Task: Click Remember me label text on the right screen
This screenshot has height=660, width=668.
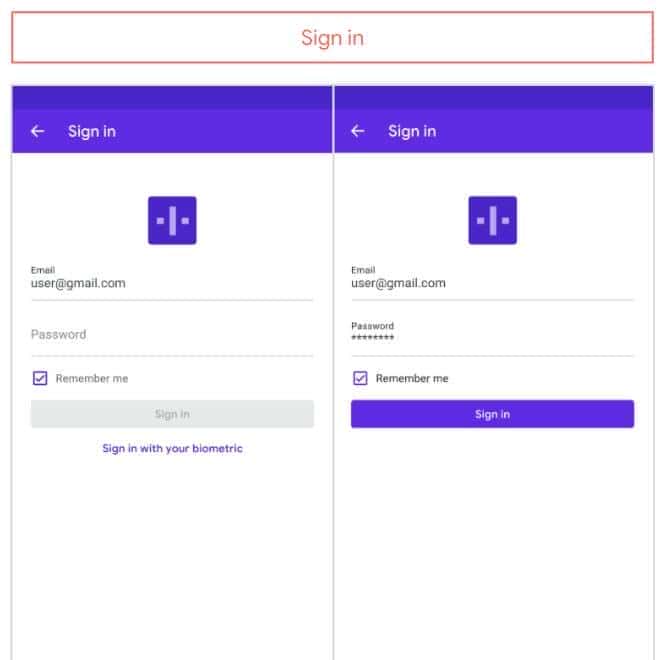Action: click(x=412, y=379)
